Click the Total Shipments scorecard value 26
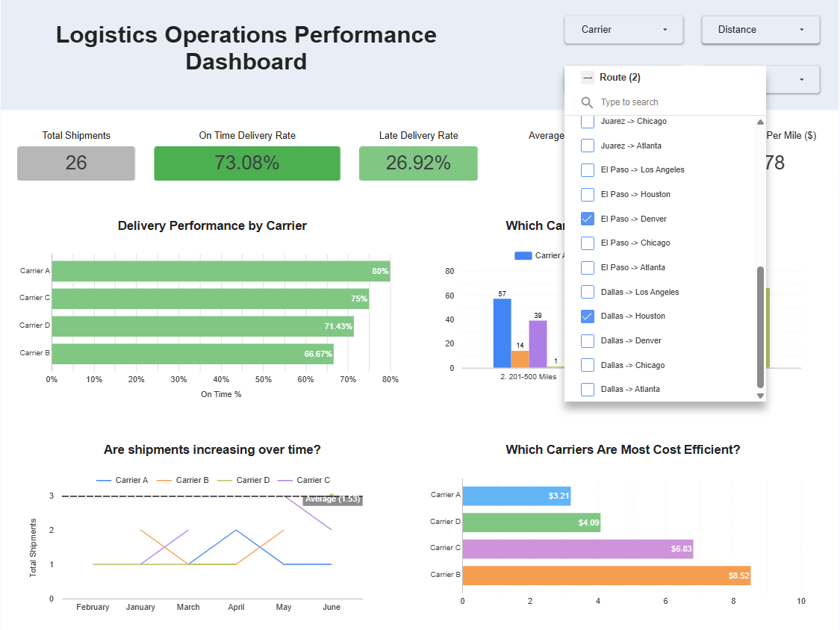 [x=76, y=163]
